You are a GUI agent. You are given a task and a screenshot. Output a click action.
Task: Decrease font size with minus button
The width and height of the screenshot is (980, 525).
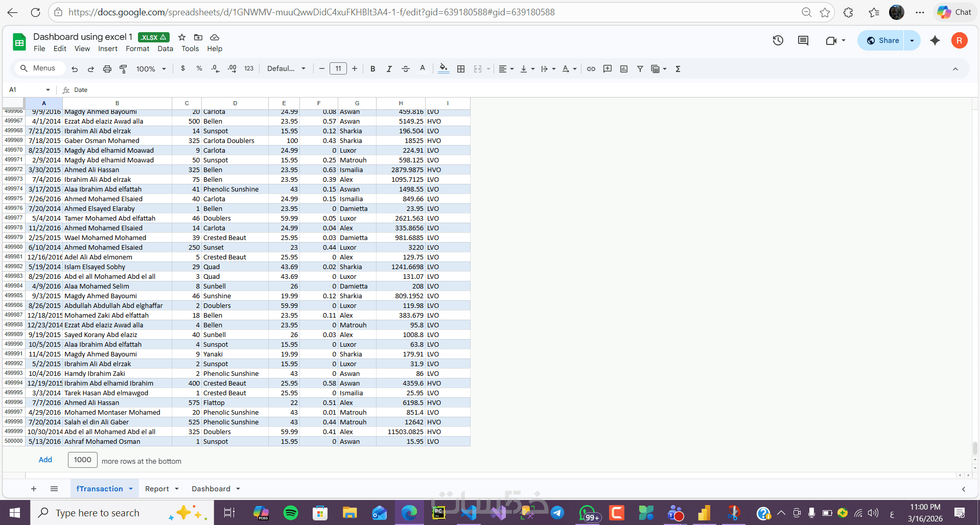pyautogui.click(x=322, y=68)
